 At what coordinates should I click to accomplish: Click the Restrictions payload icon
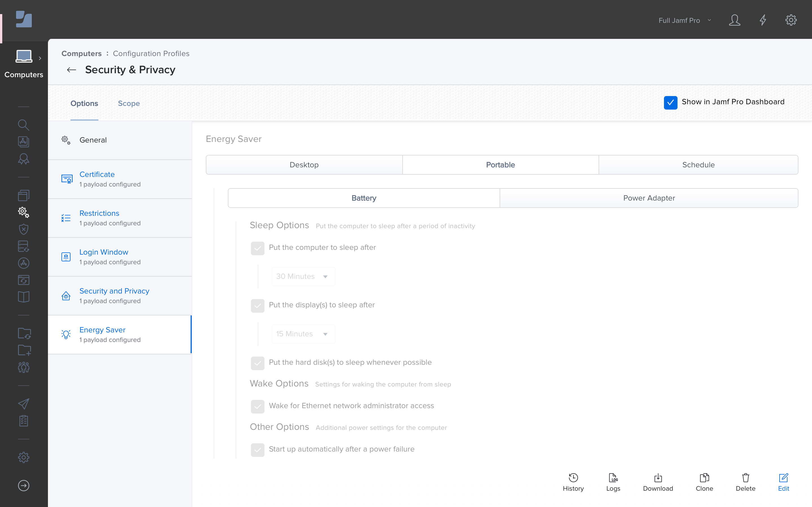click(x=66, y=217)
